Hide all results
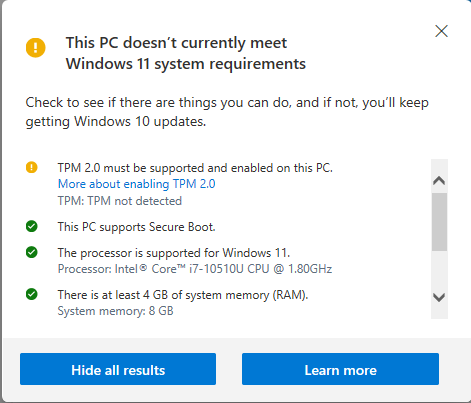The image size is (471, 403). click(x=118, y=369)
